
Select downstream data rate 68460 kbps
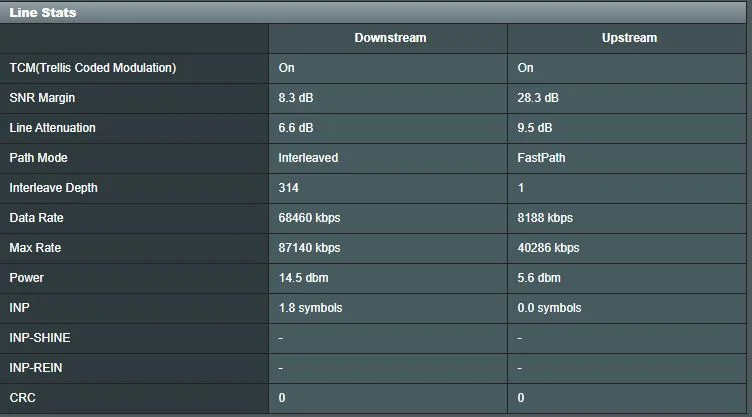[310, 218]
